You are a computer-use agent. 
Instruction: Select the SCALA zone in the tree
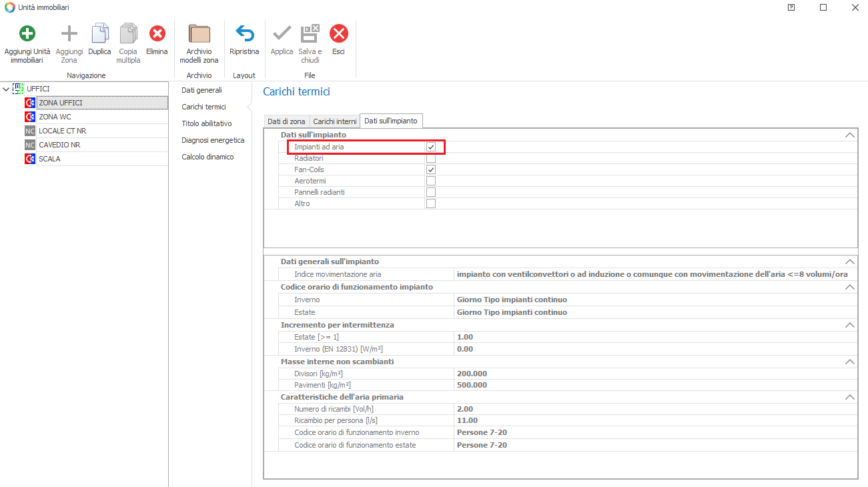[49, 159]
